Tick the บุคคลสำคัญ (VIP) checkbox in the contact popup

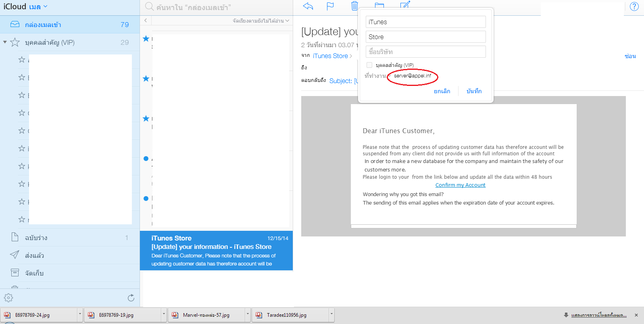tap(369, 65)
